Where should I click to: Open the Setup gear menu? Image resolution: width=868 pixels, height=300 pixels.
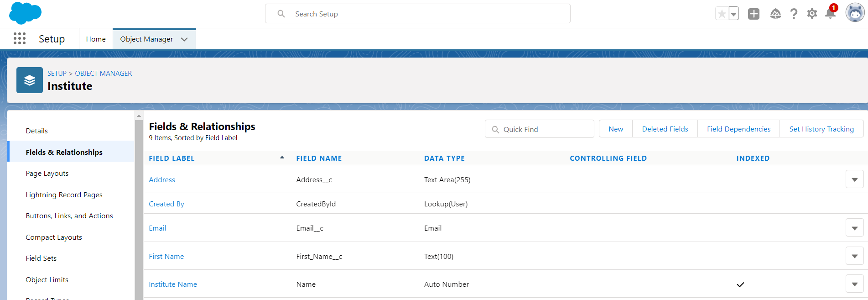click(812, 14)
